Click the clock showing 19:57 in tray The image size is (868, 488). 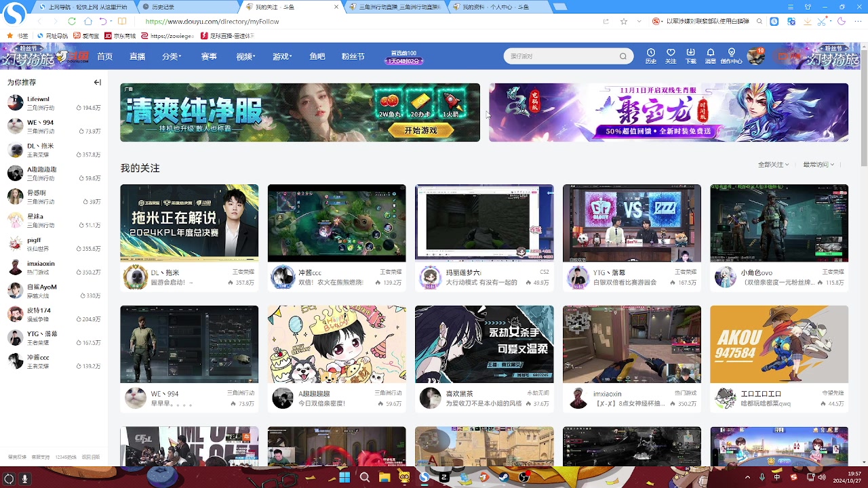(x=854, y=474)
